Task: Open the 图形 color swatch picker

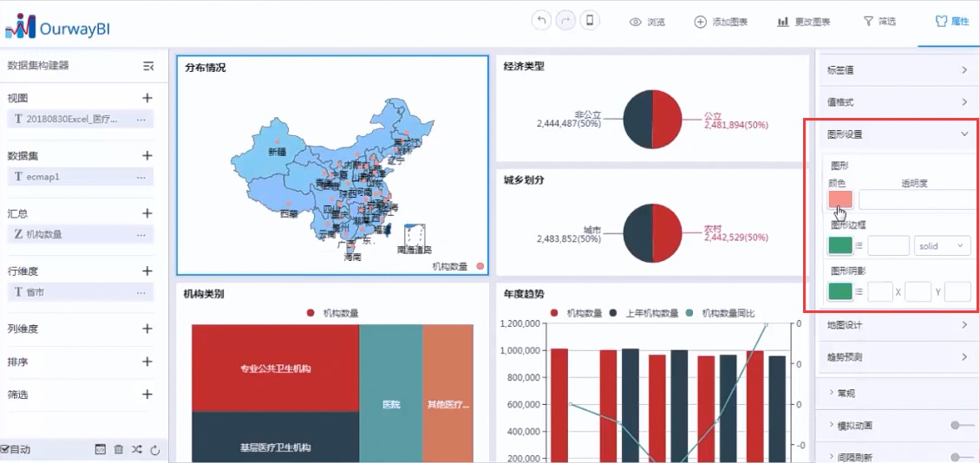Action: pyautogui.click(x=840, y=200)
